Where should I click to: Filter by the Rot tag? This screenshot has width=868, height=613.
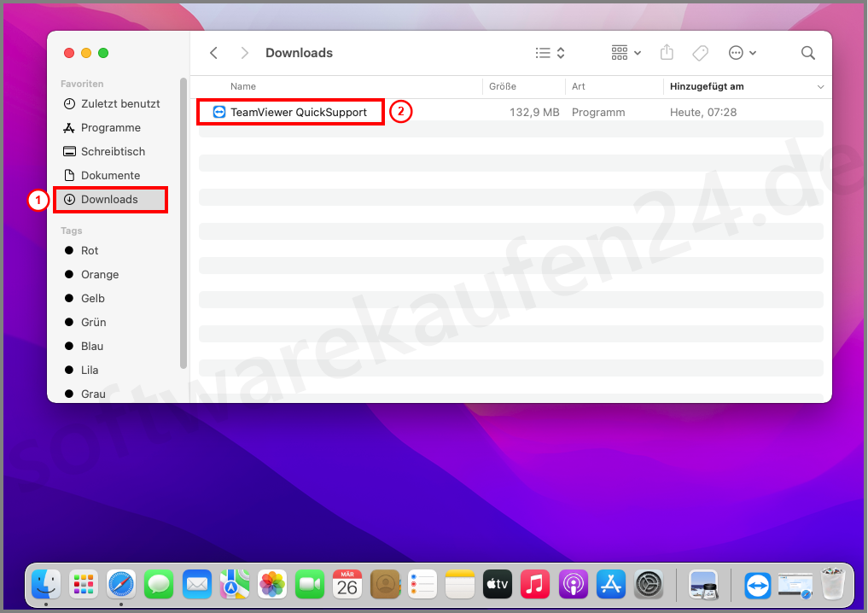click(81, 251)
